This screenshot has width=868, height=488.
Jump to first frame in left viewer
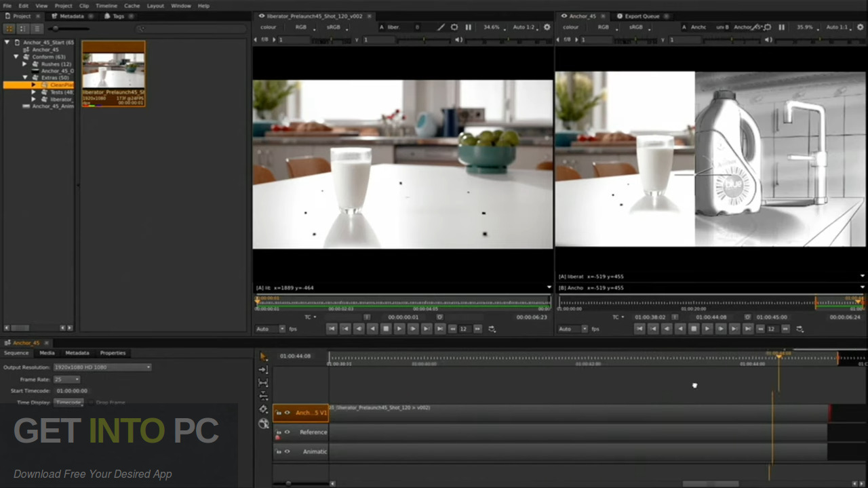click(x=332, y=329)
